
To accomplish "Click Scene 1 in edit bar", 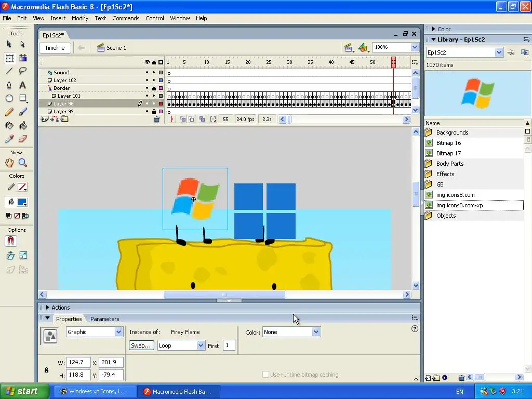I will tap(112, 48).
